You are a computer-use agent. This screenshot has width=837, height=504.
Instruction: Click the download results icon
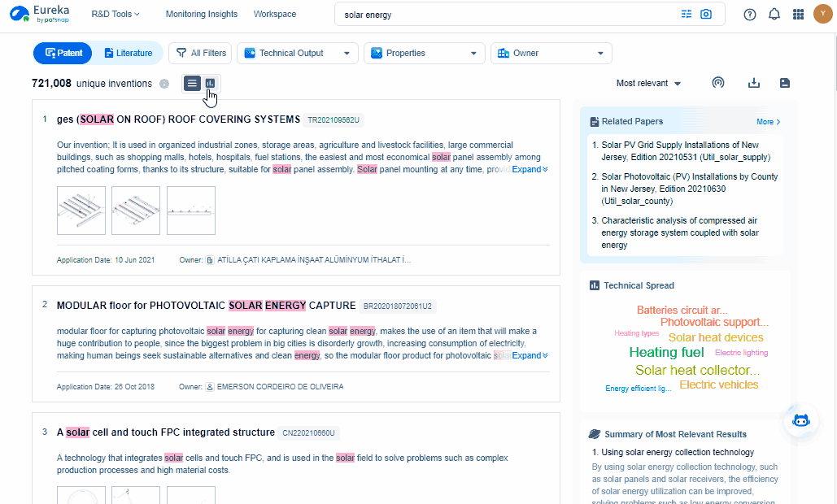coord(754,83)
